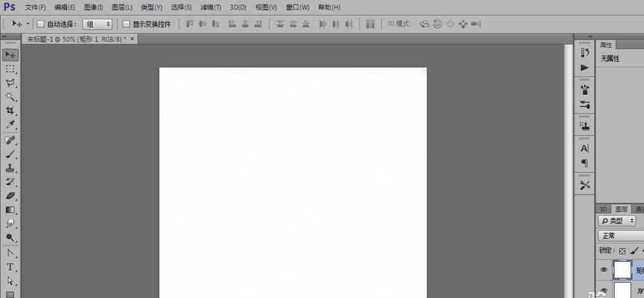Open the Character panel icon
The height and width of the screenshot is (298, 644).
point(585,148)
